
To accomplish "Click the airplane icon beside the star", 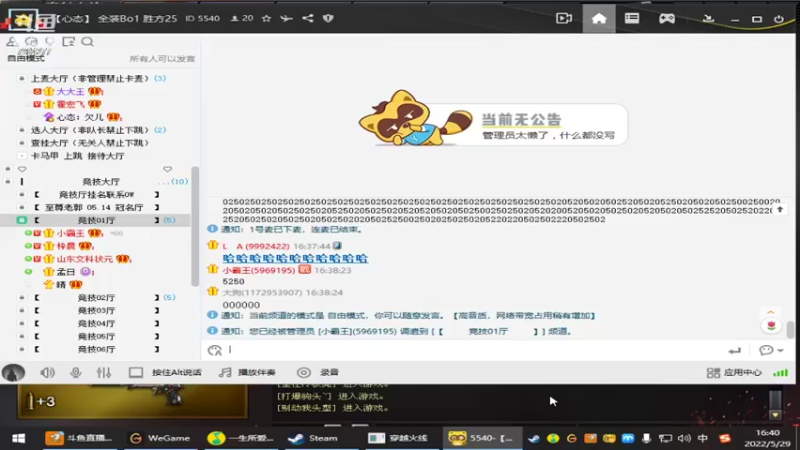I will tap(286, 18).
